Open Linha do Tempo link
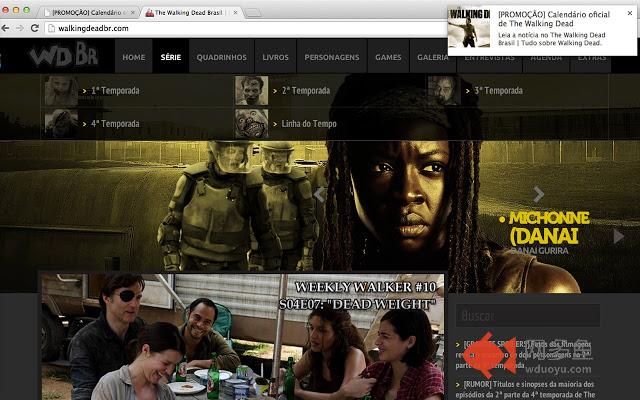 tap(309, 124)
